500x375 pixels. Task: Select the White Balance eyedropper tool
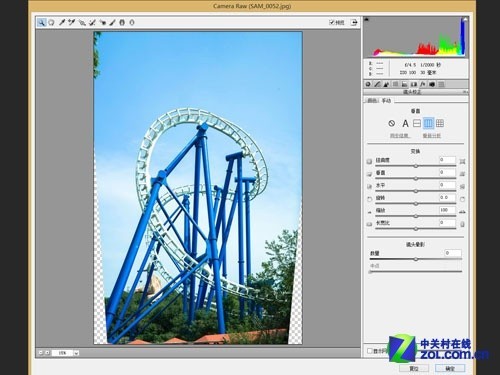[62, 22]
